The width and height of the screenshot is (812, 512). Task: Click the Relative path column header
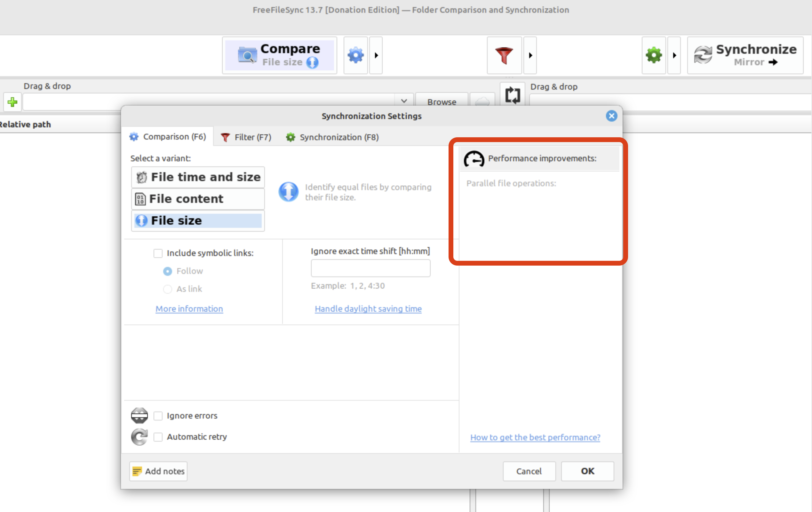point(25,124)
